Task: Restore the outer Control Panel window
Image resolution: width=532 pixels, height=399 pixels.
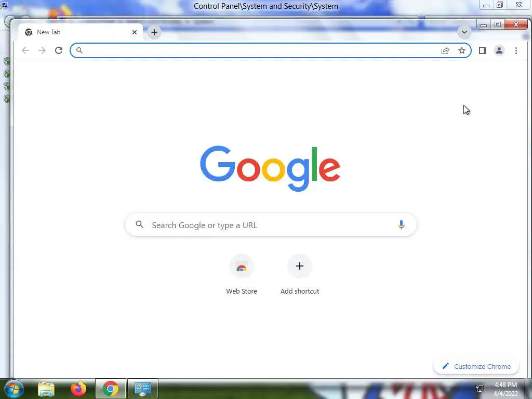Action: pos(500,5)
